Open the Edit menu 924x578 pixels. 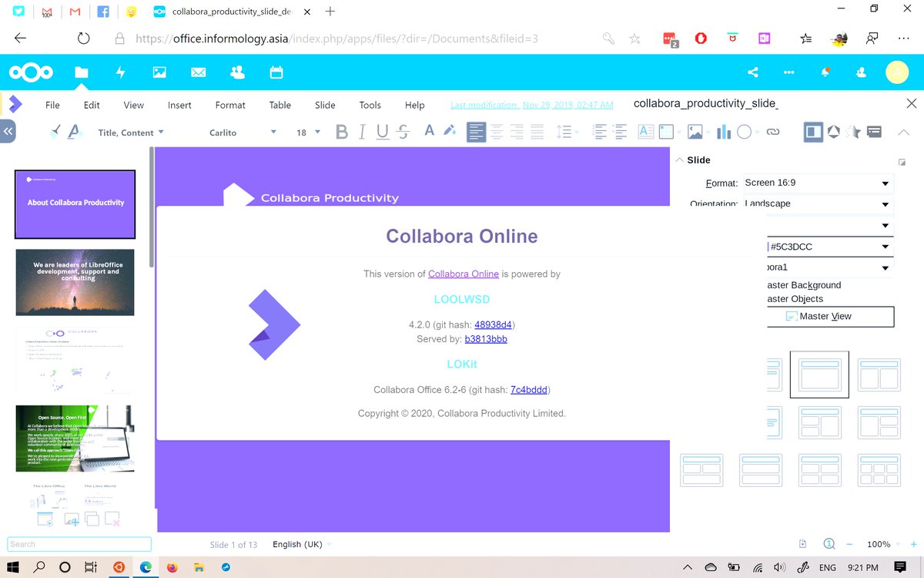click(92, 105)
